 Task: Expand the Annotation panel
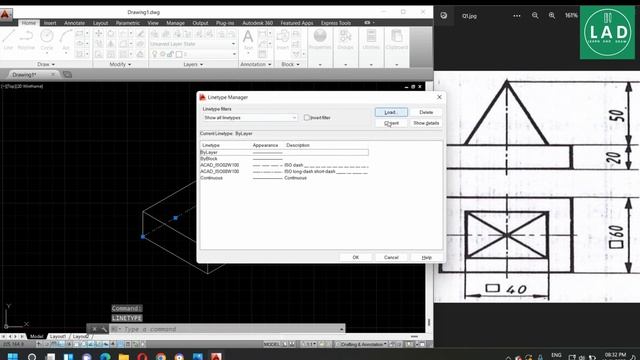click(256, 64)
